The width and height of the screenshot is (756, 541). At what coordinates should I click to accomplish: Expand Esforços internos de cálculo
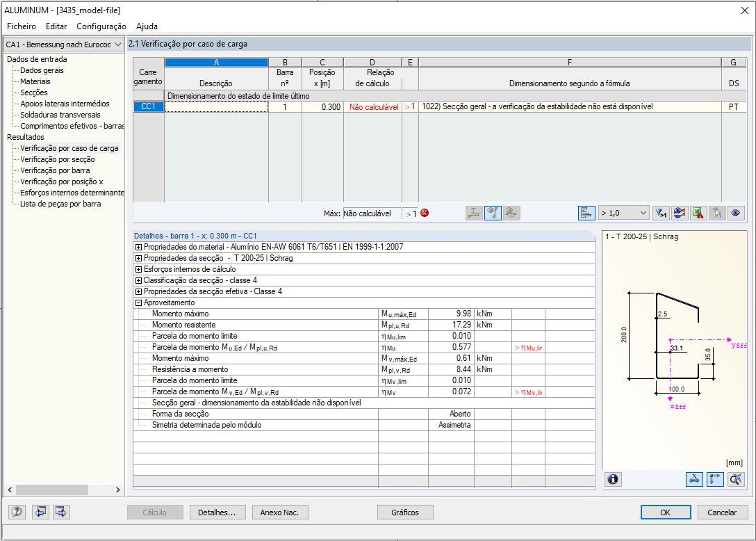pos(138,269)
